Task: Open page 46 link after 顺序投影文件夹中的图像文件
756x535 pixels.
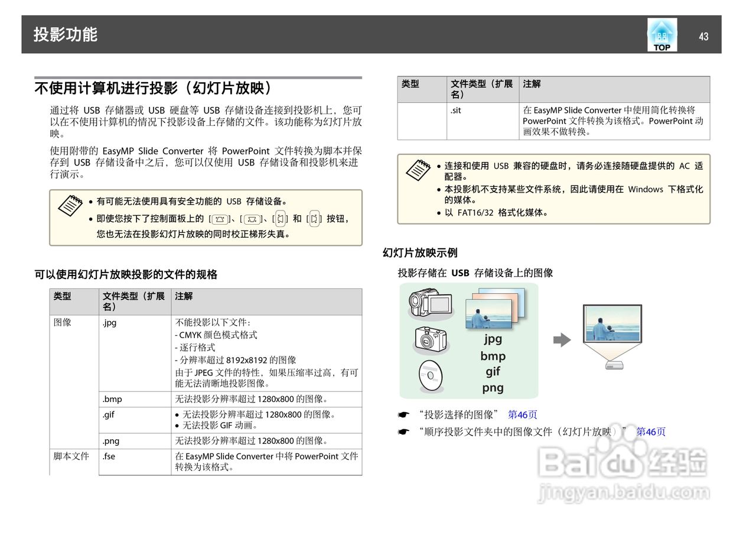Action: pyautogui.click(x=651, y=432)
